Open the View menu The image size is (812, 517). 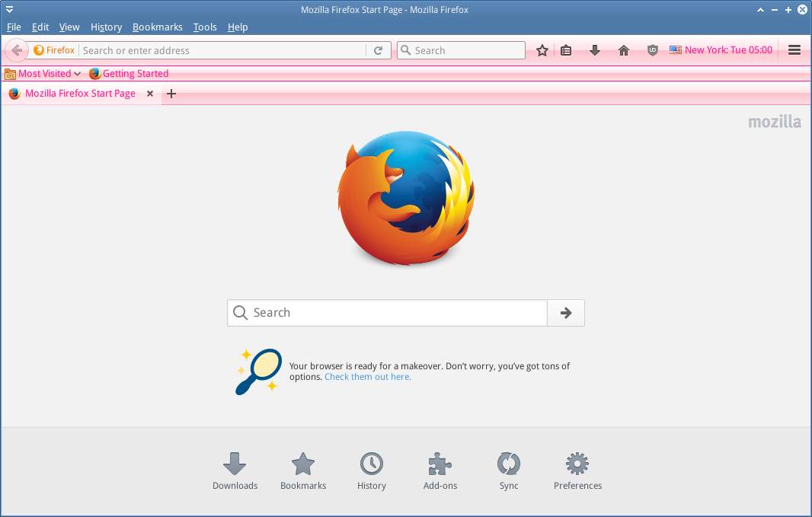69,27
